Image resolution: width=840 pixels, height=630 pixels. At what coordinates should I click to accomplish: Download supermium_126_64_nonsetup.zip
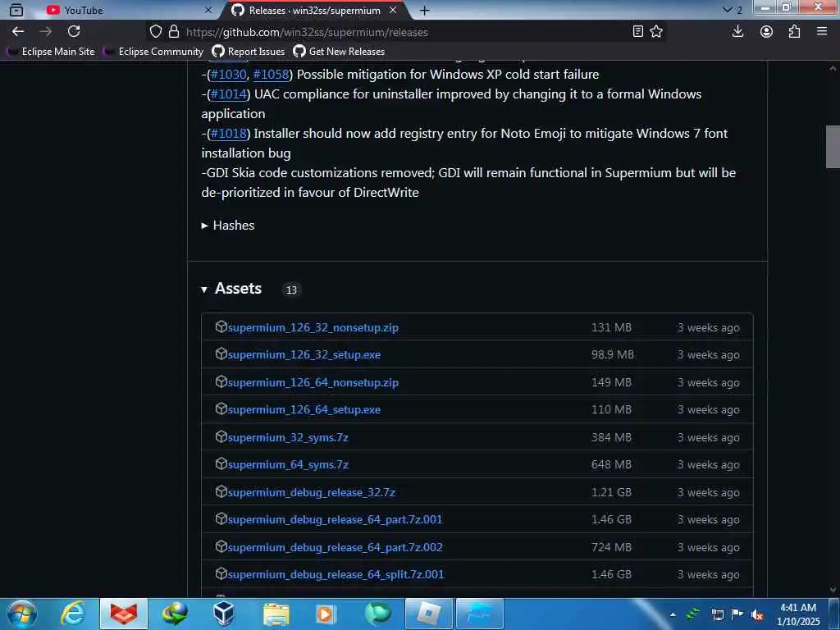(x=313, y=382)
